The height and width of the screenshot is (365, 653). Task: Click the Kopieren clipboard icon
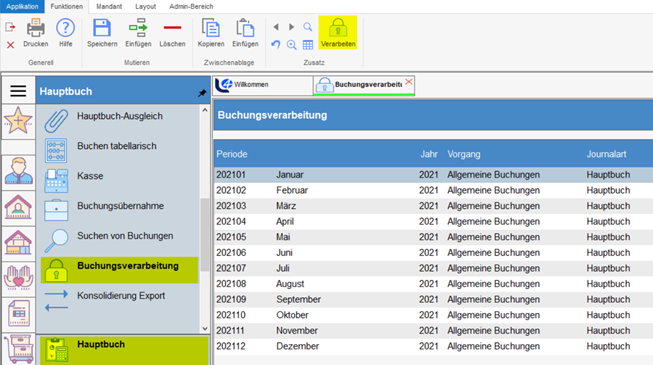point(211,28)
